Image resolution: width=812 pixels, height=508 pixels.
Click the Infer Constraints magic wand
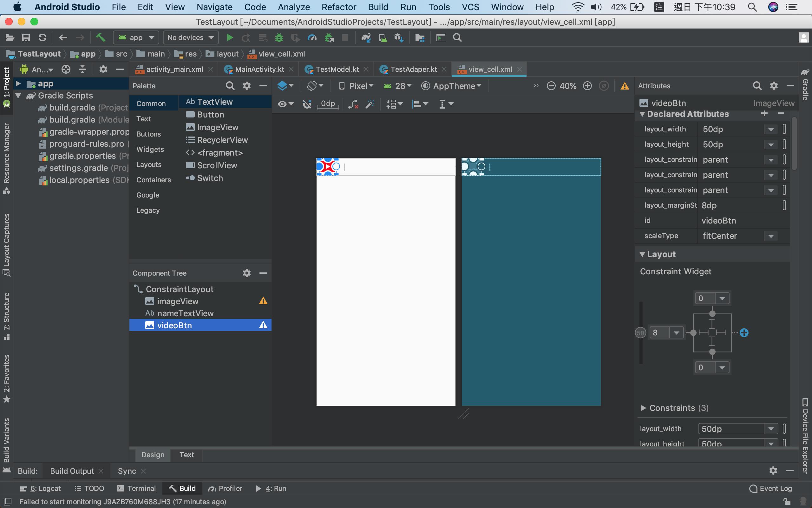(370, 104)
